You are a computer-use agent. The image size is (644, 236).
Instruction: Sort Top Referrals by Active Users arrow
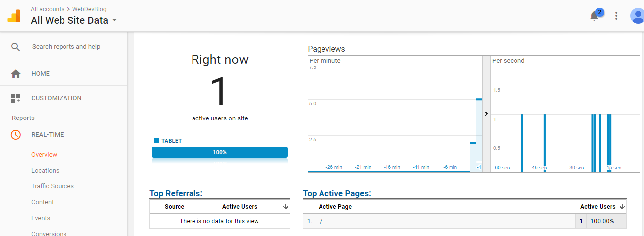(x=285, y=207)
